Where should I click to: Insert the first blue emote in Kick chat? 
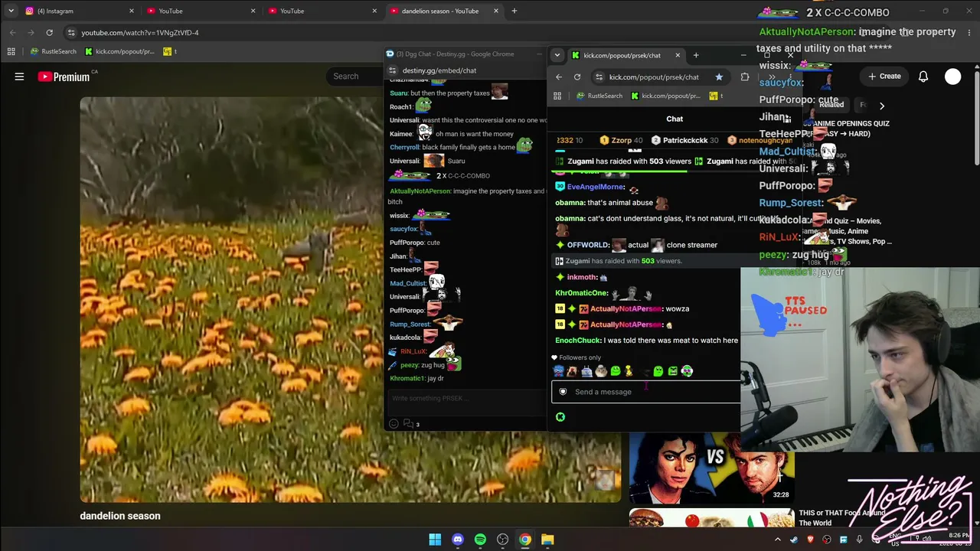[558, 371]
